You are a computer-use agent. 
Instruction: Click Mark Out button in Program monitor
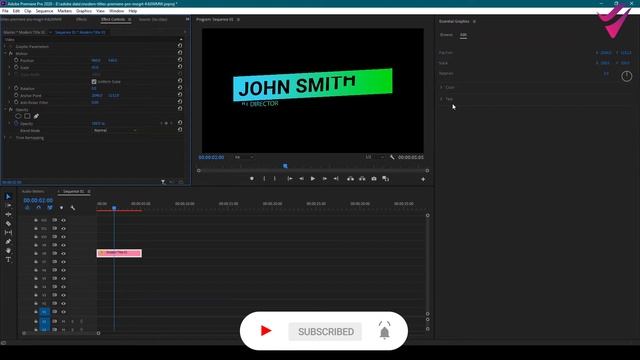point(275,179)
